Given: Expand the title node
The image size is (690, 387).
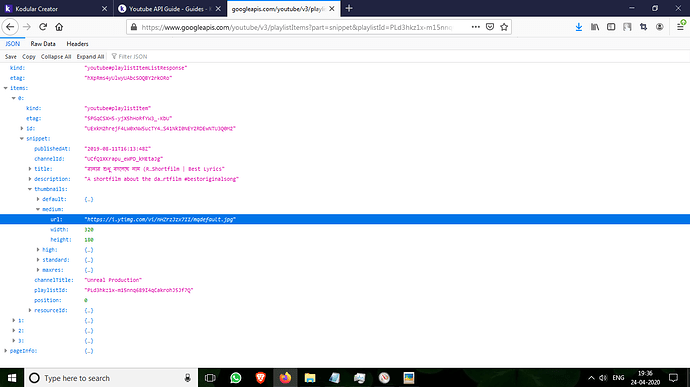Looking at the screenshot, I should click(x=30, y=169).
